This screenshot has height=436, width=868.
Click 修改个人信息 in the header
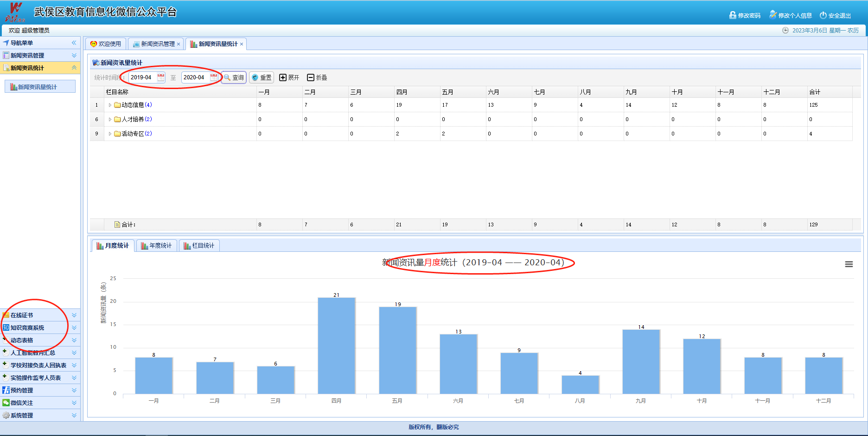[791, 15]
